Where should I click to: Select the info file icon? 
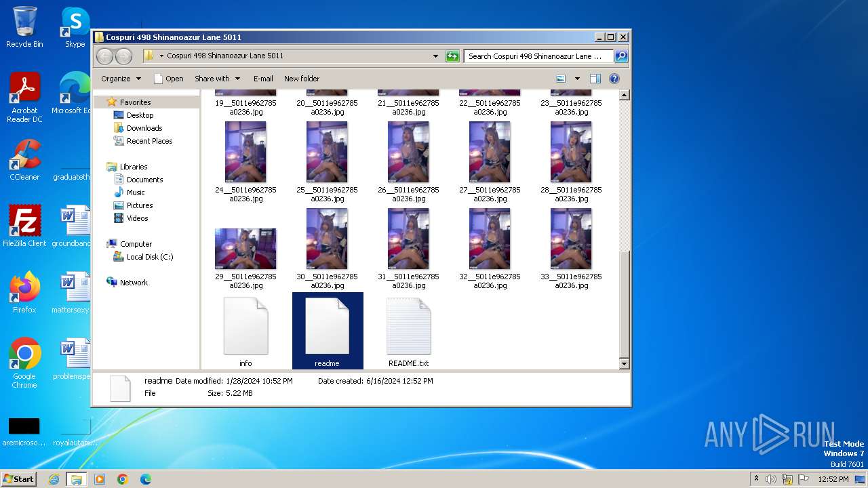[245, 326]
